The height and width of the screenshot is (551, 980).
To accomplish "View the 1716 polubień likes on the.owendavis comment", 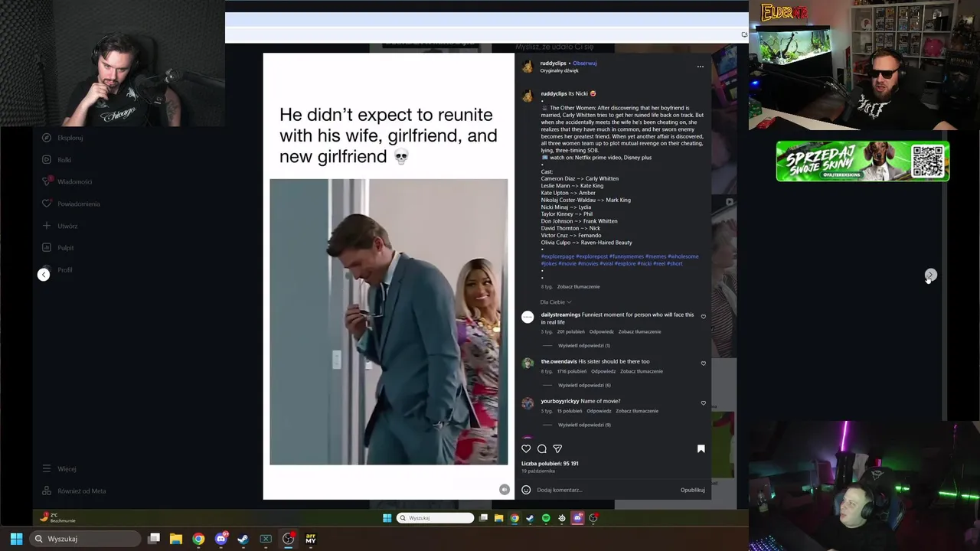I will point(572,371).
